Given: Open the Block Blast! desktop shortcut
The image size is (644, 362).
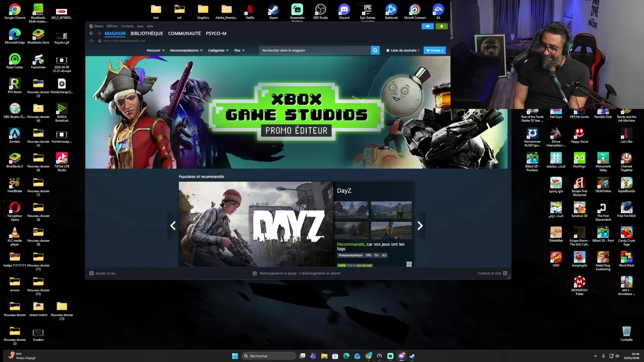Looking at the screenshot, I should 626,259.
